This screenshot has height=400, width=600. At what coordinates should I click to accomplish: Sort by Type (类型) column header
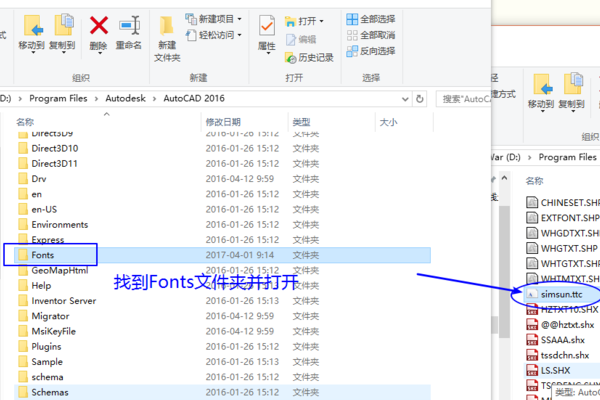301,122
